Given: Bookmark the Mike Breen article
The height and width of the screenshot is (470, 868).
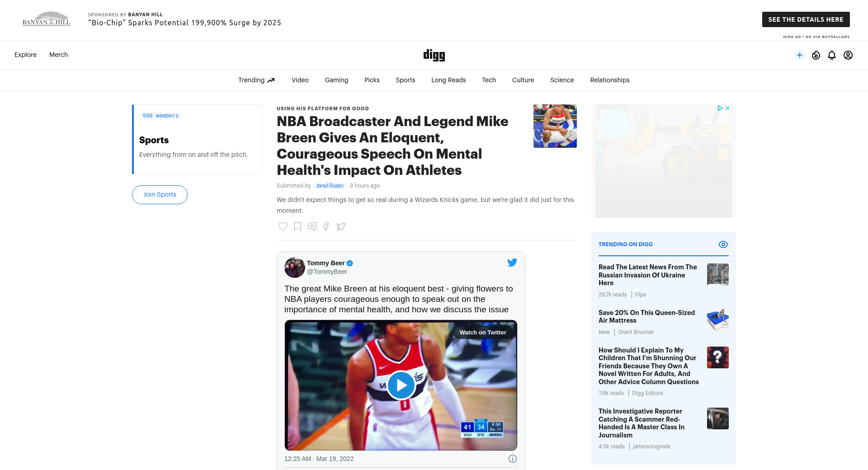Looking at the screenshot, I should 297,226.
